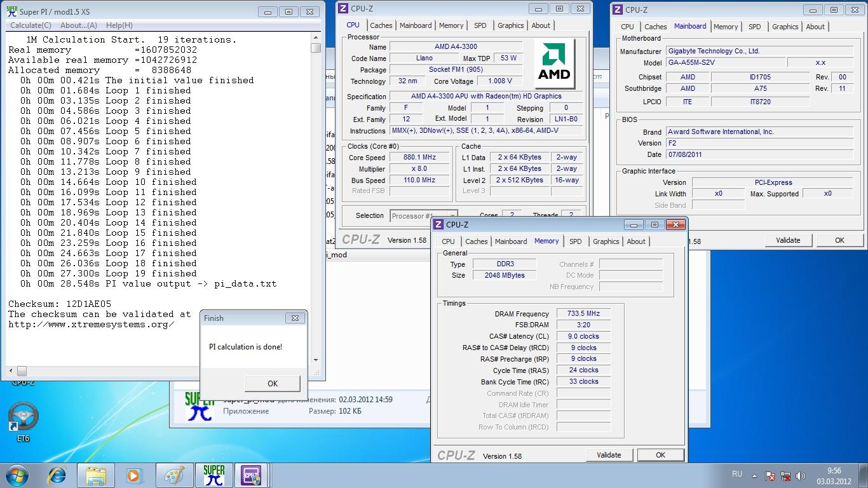This screenshot has height=488, width=868.
Task: Click the processor name AMD A4-3300
Action: point(456,47)
